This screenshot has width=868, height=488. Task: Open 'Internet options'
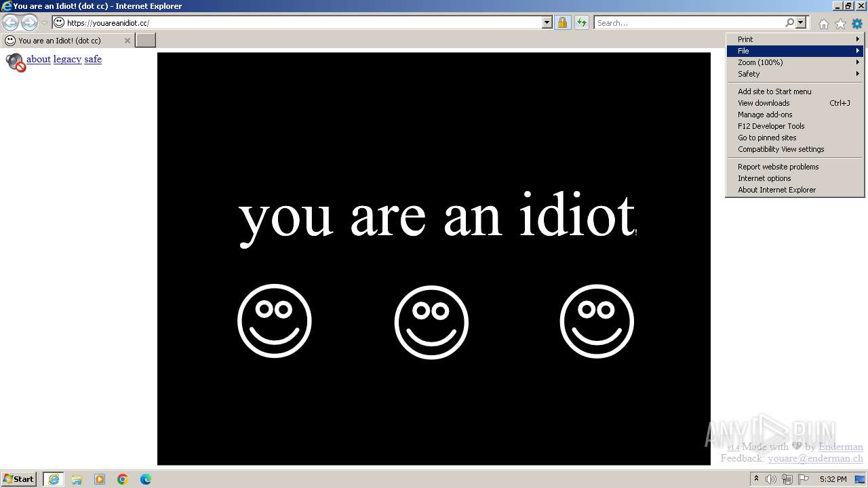pyautogui.click(x=795, y=178)
